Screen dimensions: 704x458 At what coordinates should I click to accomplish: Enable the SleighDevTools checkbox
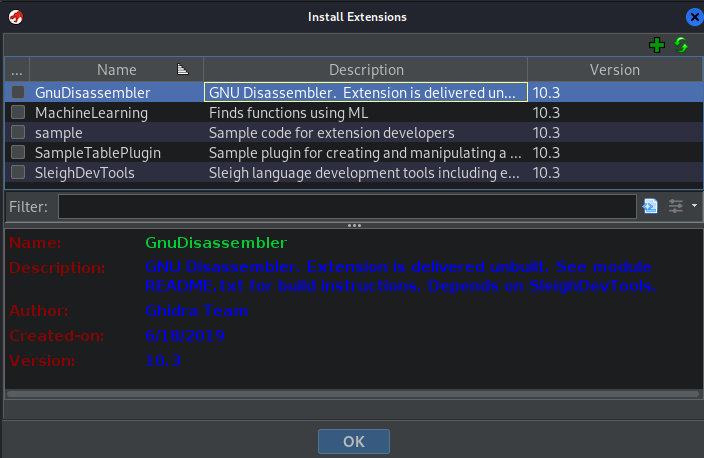pos(18,172)
